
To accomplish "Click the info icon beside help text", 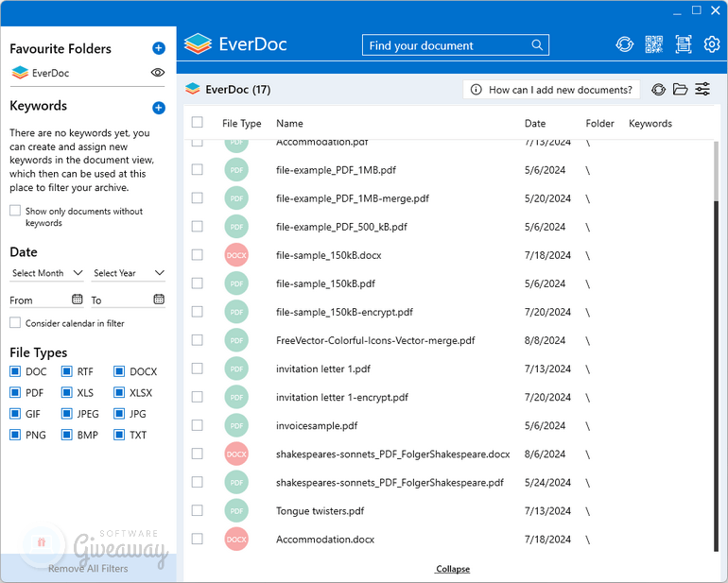I will 476,89.
